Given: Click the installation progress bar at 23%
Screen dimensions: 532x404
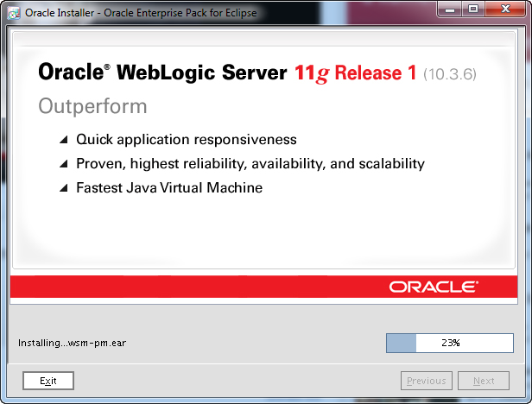Looking at the screenshot, I should pyautogui.click(x=450, y=343).
